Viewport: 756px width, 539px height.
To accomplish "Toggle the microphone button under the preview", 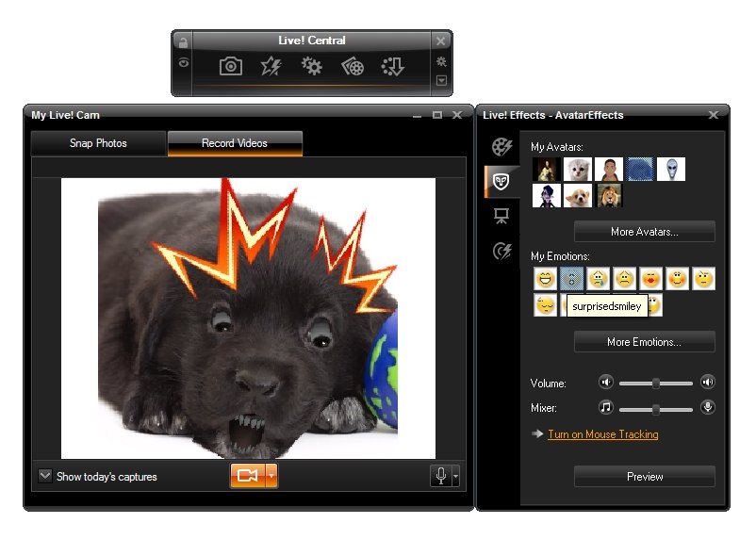I will click(440, 476).
